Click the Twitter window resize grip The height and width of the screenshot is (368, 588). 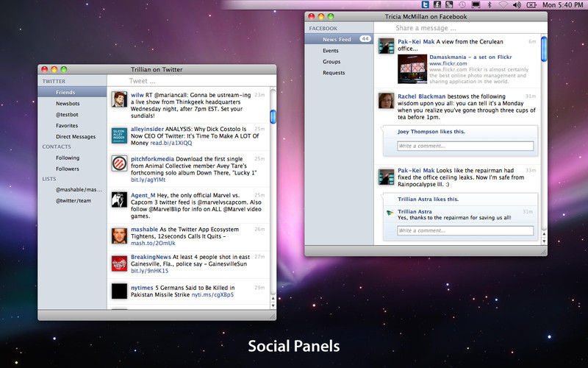tap(273, 316)
